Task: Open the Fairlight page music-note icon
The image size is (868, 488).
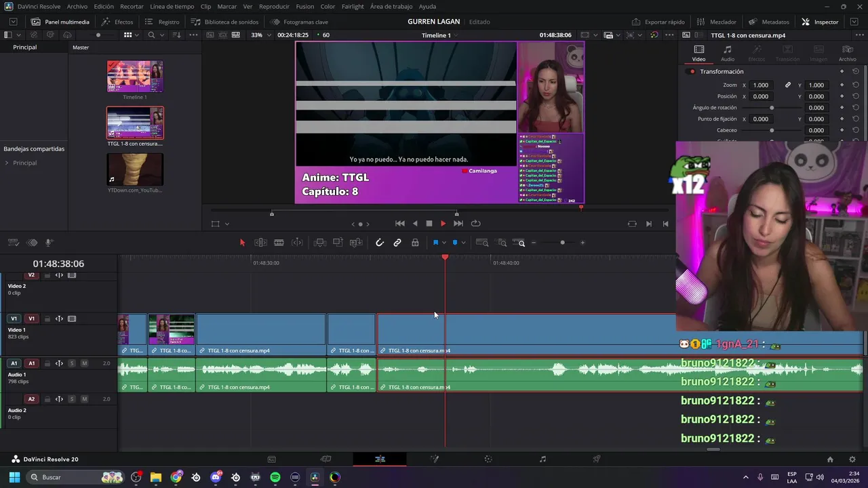Action: coord(542,459)
